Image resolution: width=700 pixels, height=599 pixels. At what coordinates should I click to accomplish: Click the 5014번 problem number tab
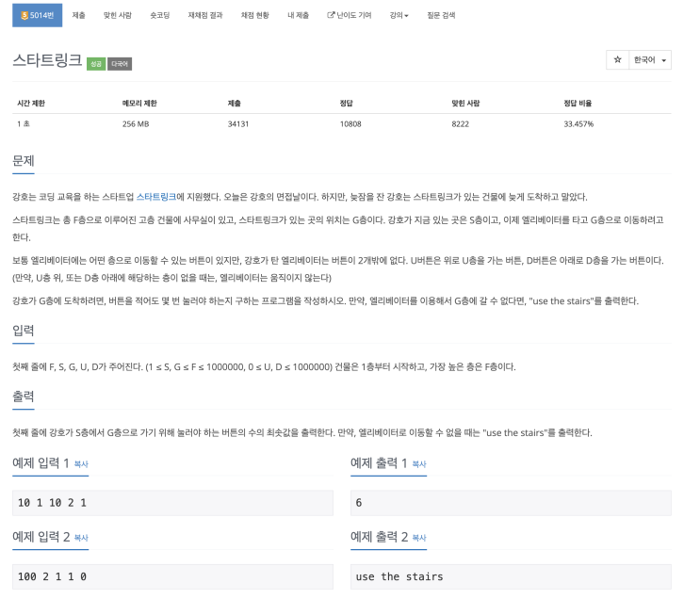pyautogui.click(x=37, y=15)
